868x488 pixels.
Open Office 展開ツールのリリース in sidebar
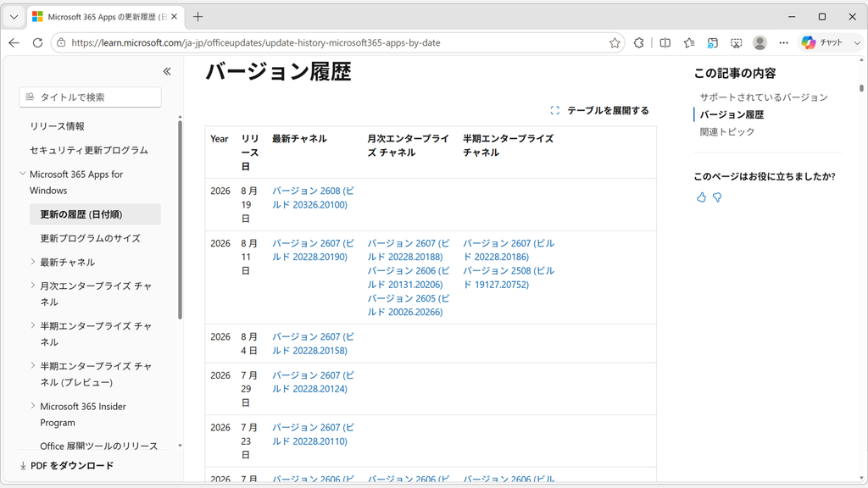(x=98, y=446)
